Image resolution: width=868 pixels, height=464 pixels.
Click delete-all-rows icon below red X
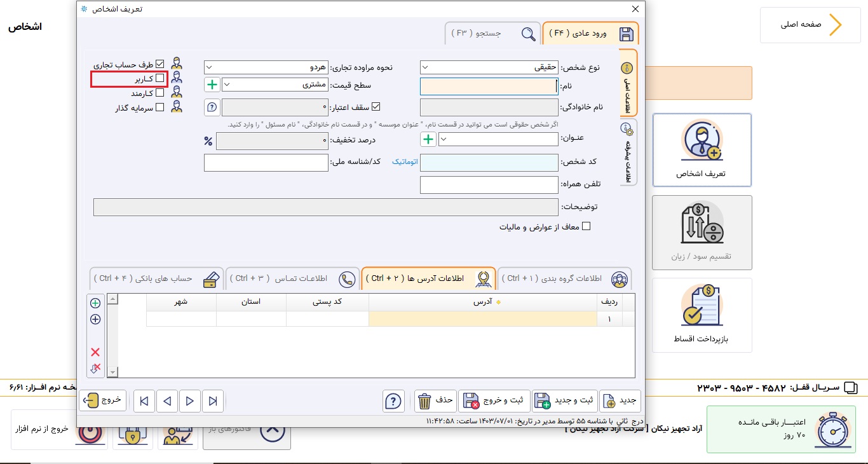pos(95,368)
